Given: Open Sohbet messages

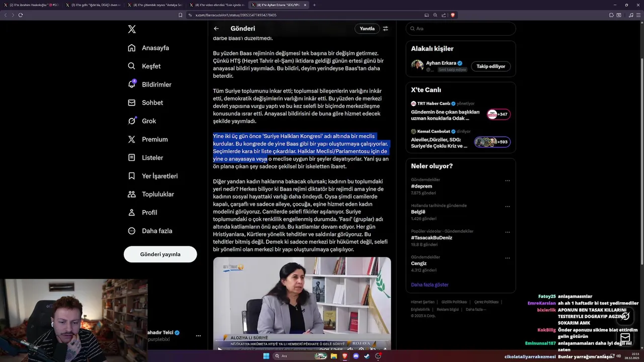Looking at the screenshot, I should click(x=145, y=103).
